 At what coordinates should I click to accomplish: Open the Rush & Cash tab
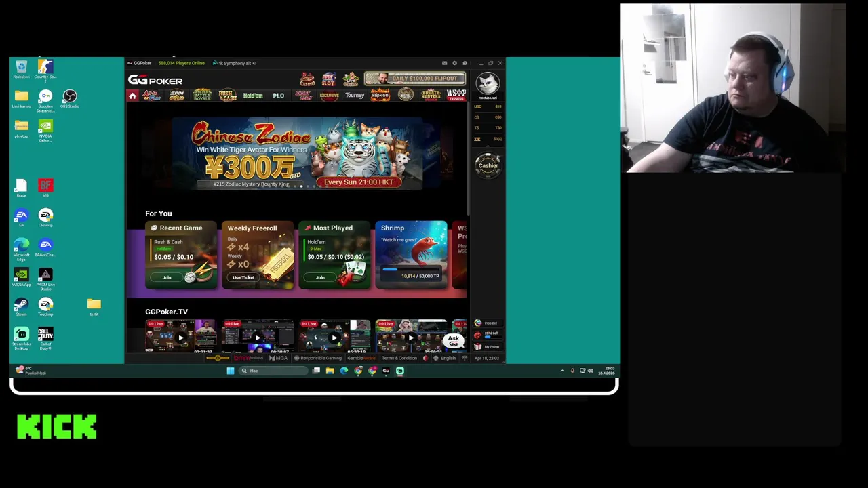click(x=227, y=96)
